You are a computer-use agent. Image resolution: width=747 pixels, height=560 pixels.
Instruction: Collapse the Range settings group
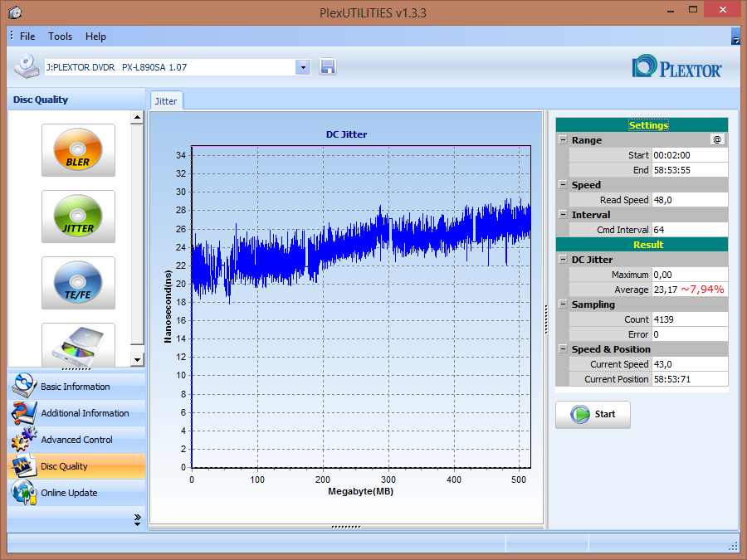tap(563, 140)
